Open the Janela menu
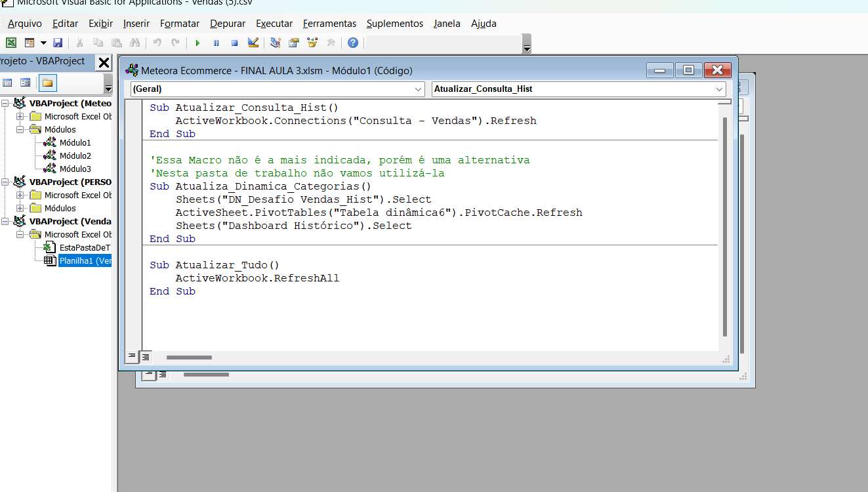Screen dimensions: 868x492 447,24
